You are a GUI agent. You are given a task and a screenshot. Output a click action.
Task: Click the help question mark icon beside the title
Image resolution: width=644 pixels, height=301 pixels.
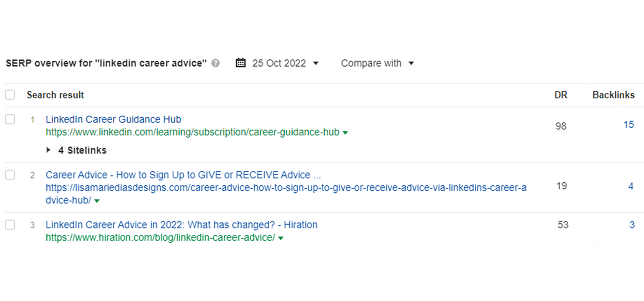pos(216,63)
